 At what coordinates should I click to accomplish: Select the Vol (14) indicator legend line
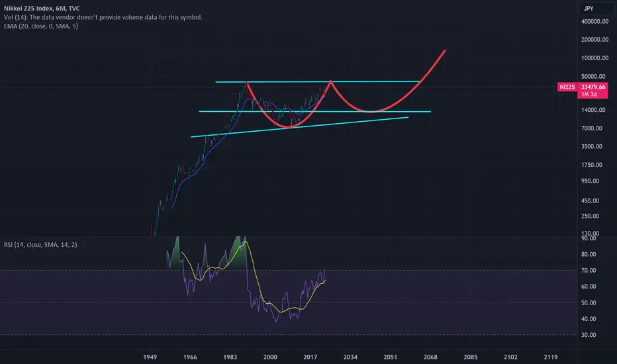pos(103,17)
